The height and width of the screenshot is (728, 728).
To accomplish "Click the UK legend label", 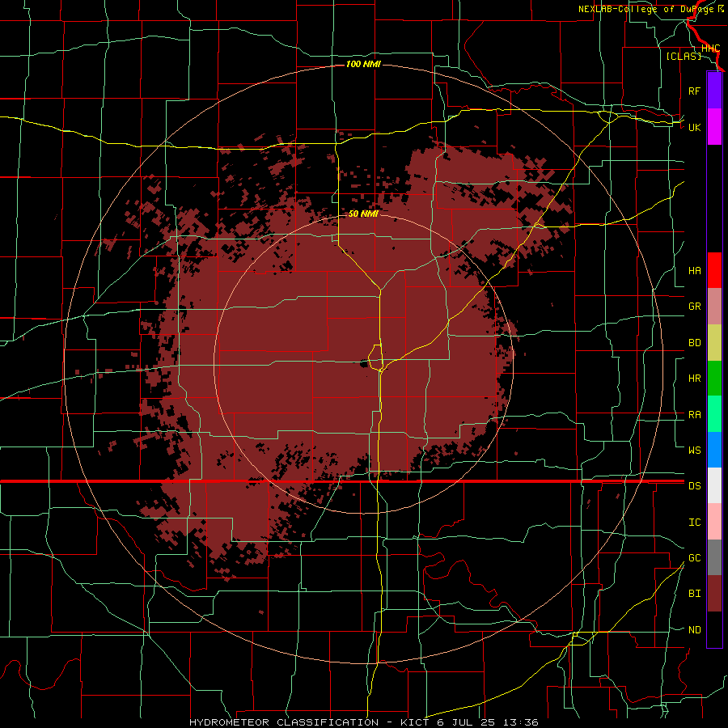I will (694, 128).
